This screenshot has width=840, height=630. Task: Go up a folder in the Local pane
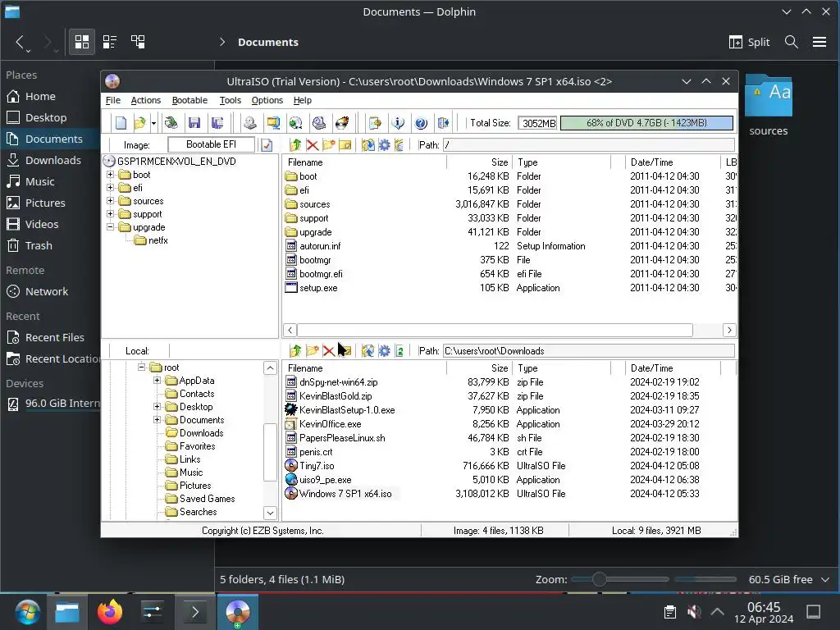pyautogui.click(x=295, y=351)
